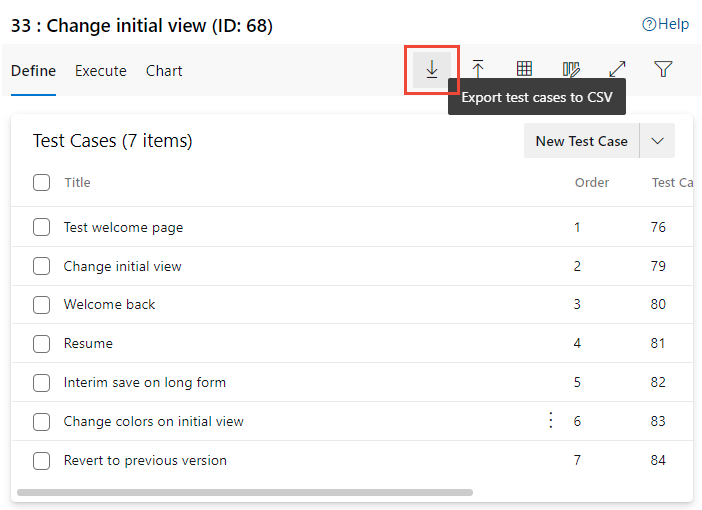Open column options icon
702x510 pixels.
[x=571, y=69]
